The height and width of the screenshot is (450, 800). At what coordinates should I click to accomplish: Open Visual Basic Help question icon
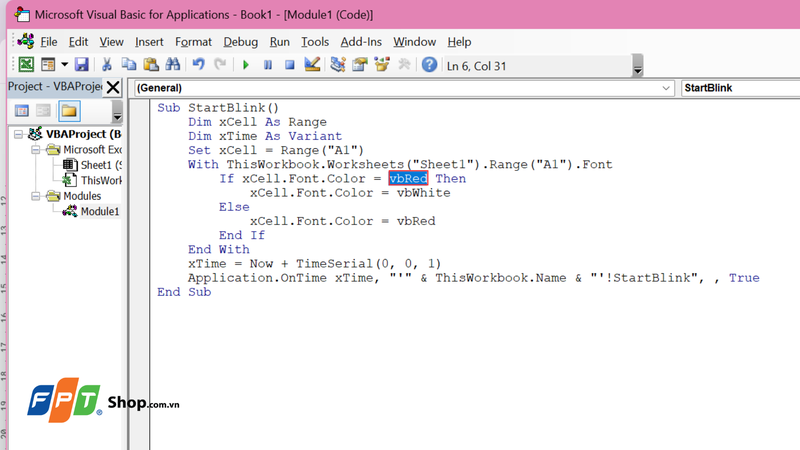[x=430, y=65]
